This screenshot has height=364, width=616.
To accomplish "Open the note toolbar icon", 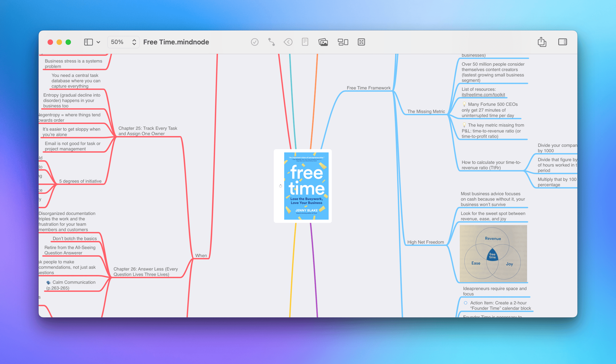I will click(x=305, y=42).
